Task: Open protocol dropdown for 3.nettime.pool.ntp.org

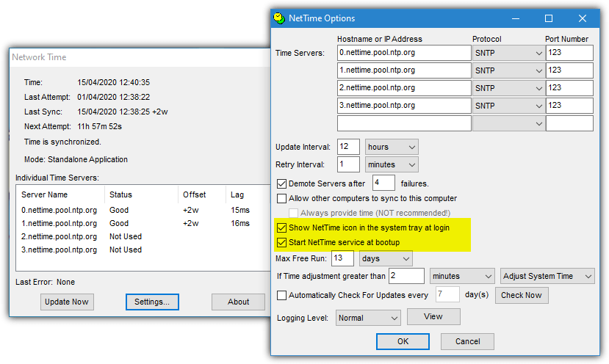Action: (508, 106)
